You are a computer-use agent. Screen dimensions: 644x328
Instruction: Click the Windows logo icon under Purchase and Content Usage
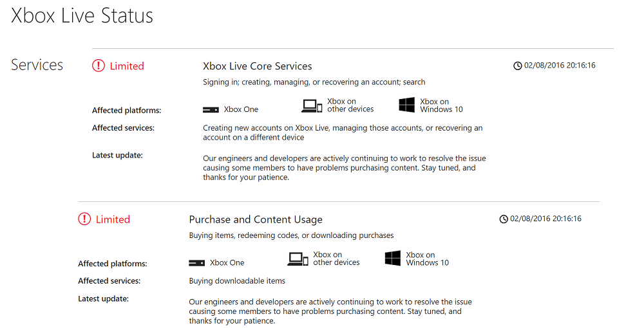pos(393,259)
